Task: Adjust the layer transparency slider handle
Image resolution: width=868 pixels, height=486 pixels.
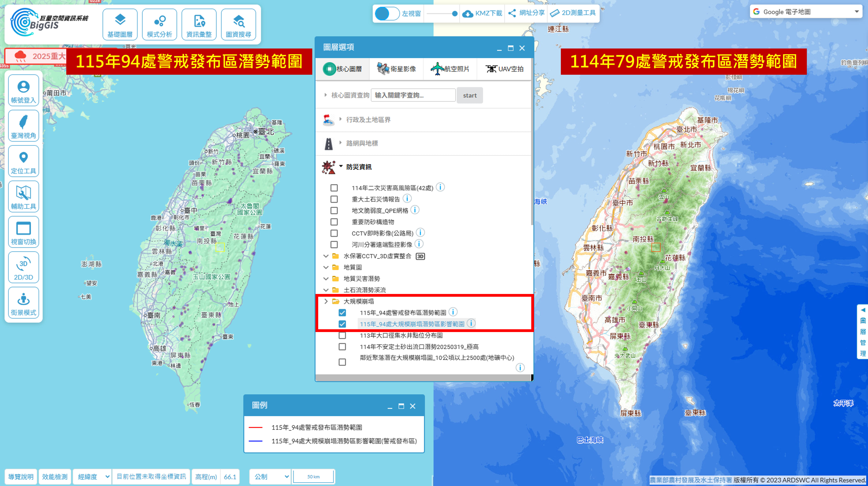Action: 455,13
